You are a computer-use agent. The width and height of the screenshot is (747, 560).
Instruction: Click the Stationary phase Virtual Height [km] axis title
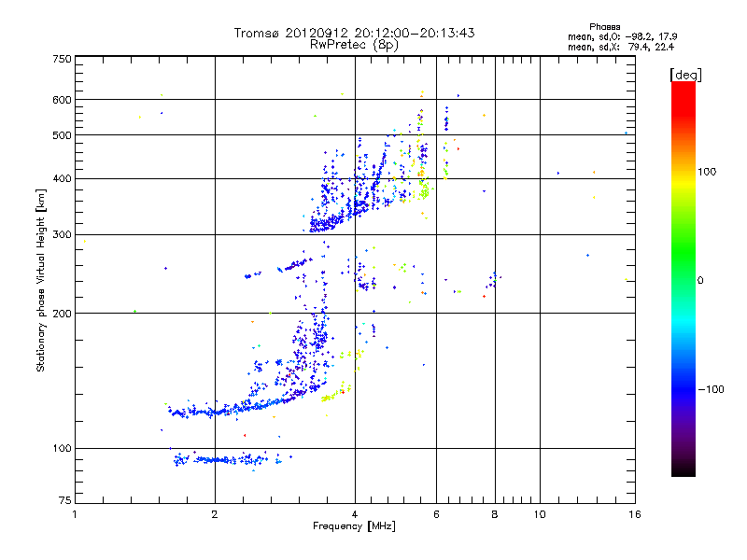[41, 280]
